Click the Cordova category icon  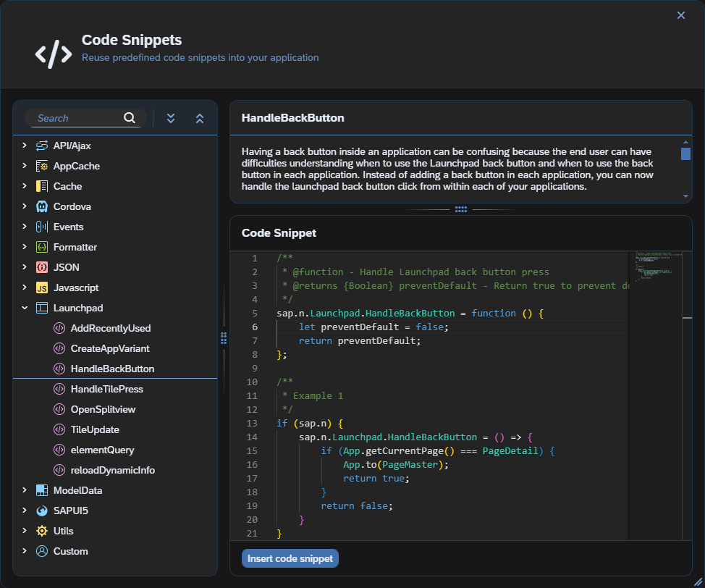42,206
